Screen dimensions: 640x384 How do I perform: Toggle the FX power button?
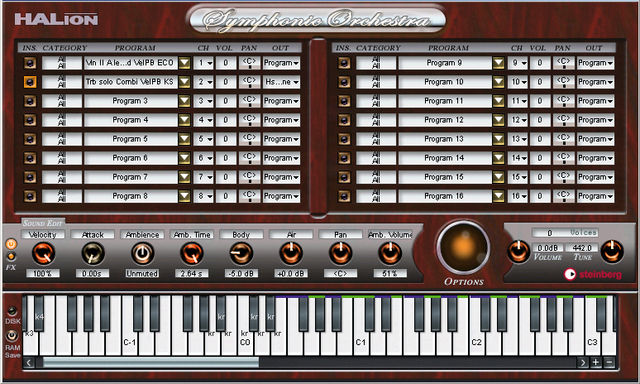pos(11,244)
